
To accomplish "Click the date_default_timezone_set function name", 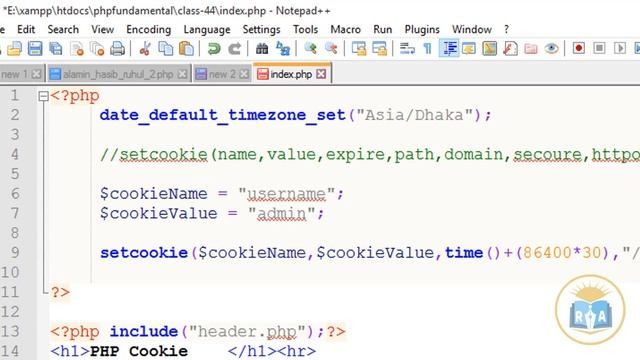I will click(223, 115).
